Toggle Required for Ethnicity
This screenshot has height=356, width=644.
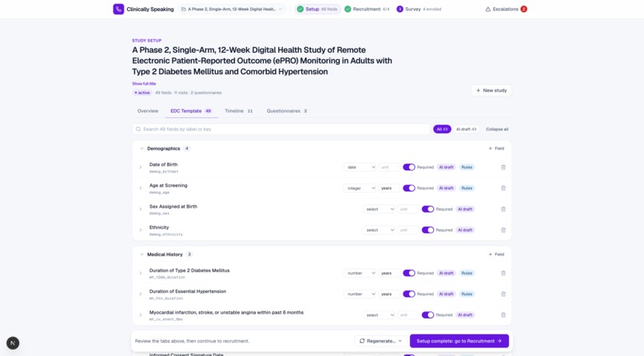427,230
